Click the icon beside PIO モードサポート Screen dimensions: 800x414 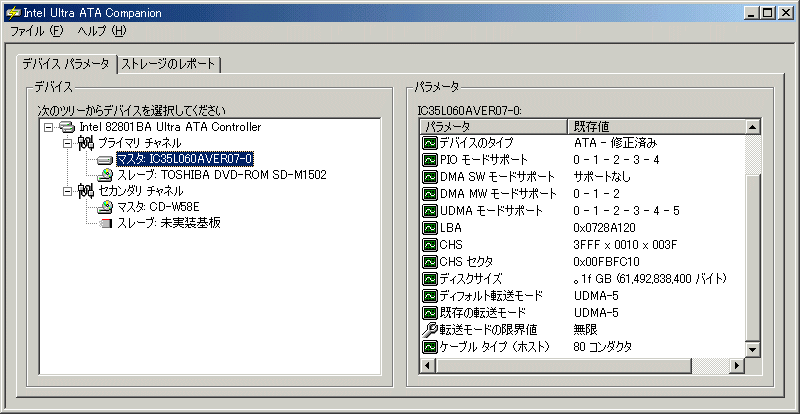pos(430,160)
